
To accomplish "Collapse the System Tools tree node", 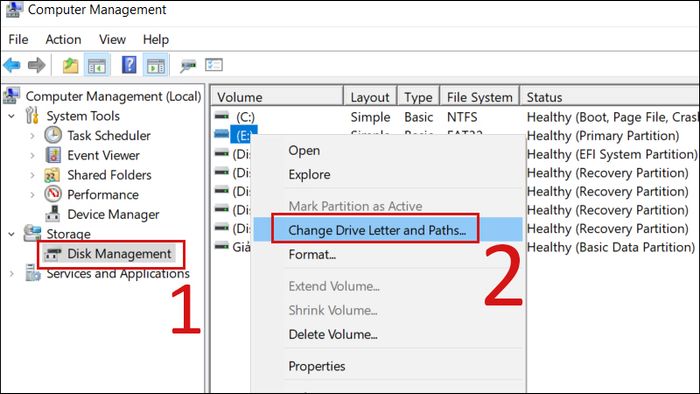I will [x=12, y=116].
